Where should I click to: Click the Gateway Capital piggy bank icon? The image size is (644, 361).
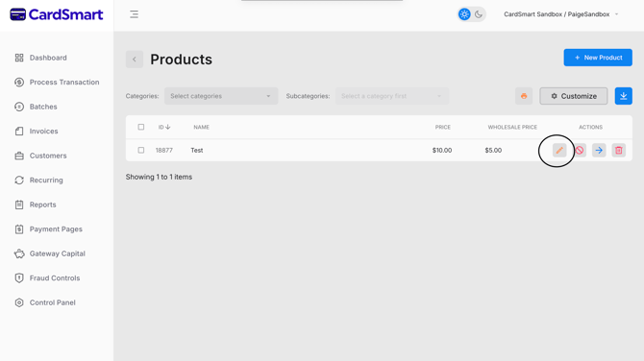point(19,253)
